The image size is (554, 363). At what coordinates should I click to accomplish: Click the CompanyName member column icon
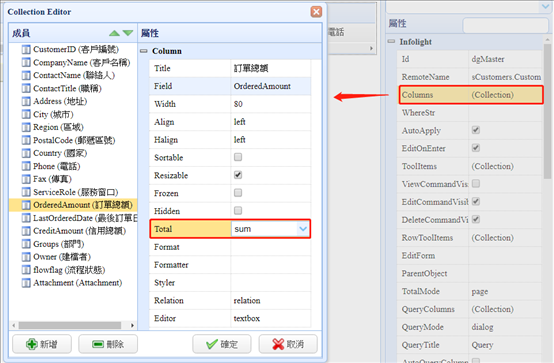26,63
